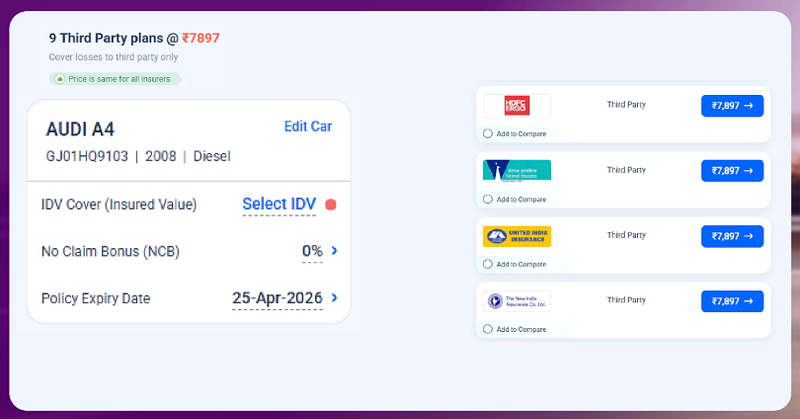The width and height of the screenshot is (800, 419).
Task: Click the 25-Apr-2026 expiry date value
Action: (x=277, y=298)
